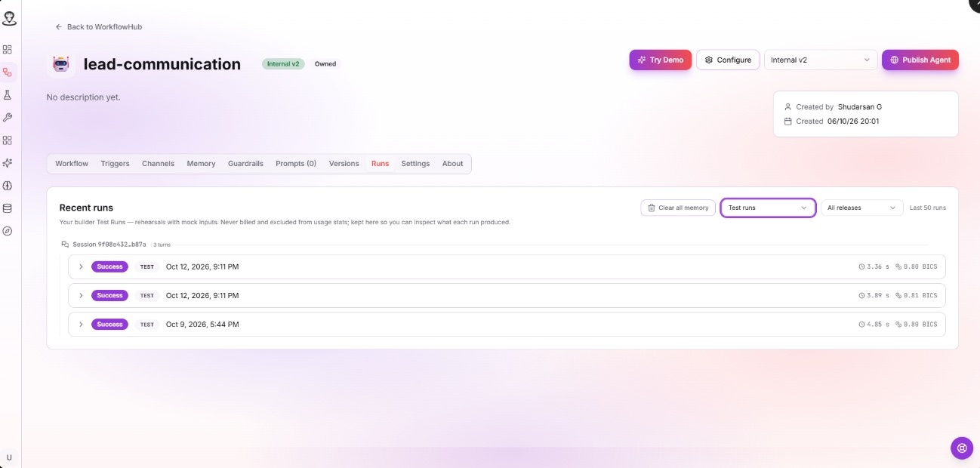Viewport: 980px width, 468px height.
Task: Switch to the Versions tab
Action: pyautogui.click(x=344, y=164)
